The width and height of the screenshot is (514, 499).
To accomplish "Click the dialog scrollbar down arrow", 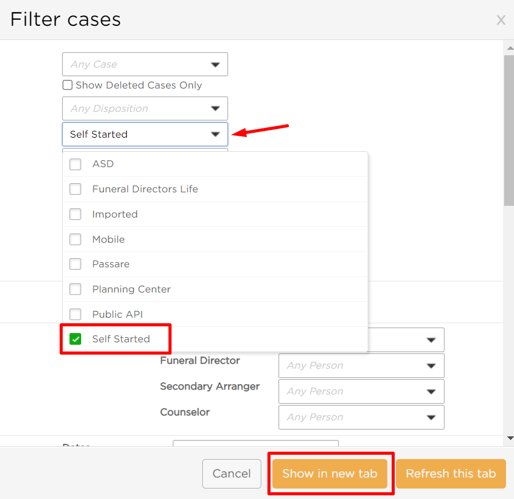I will pos(510,438).
